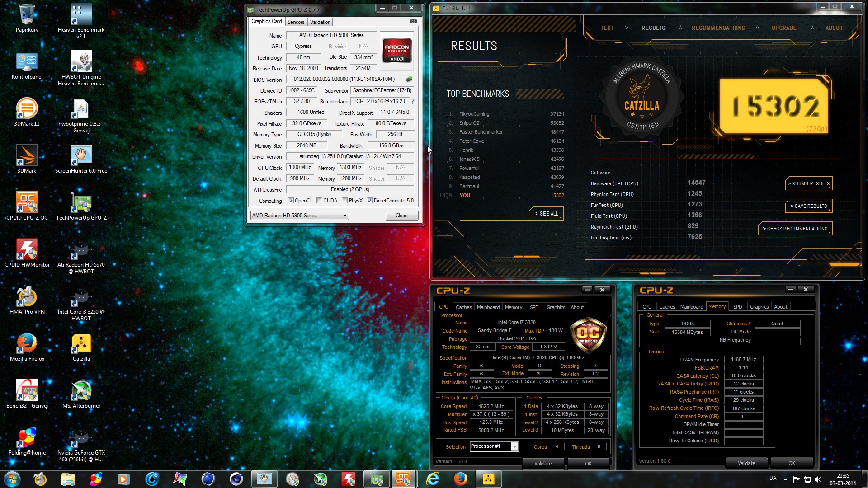Open the Processor #1 selection dropdown
Image resolution: width=868 pixels, height=488 pixels.
(x=494, y=446)
